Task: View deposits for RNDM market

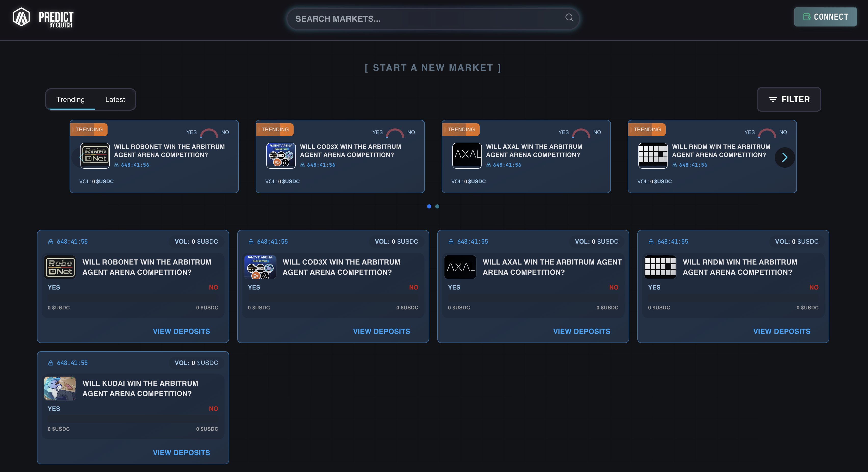Action: pos(782,331)
